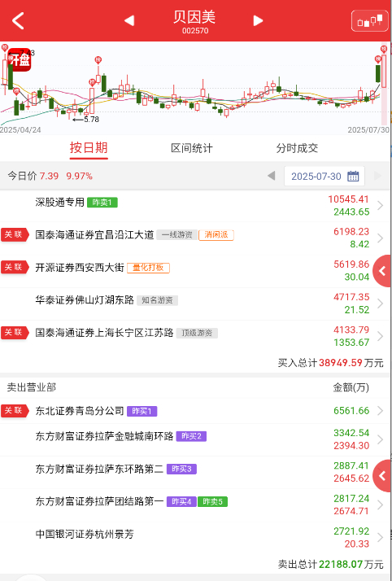Go back using the top-left arrow
The height and width of the screenshot is (581, 392).
click(18, 20)
